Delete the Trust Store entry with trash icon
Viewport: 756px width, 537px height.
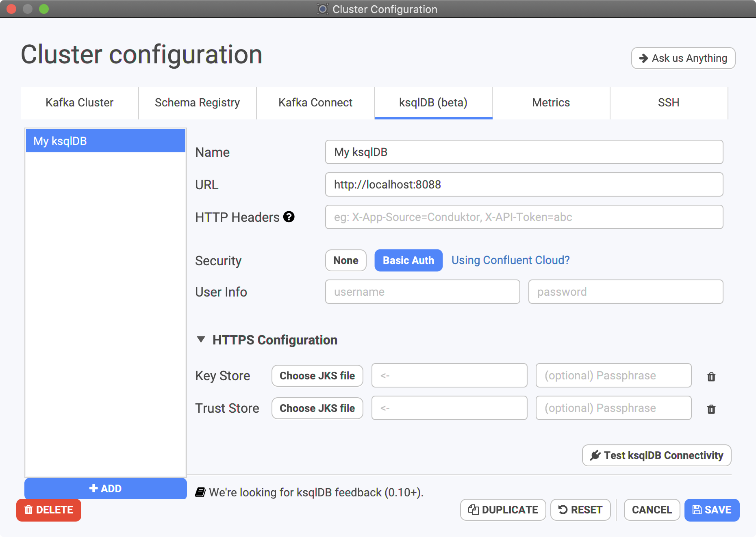point(711,409)
